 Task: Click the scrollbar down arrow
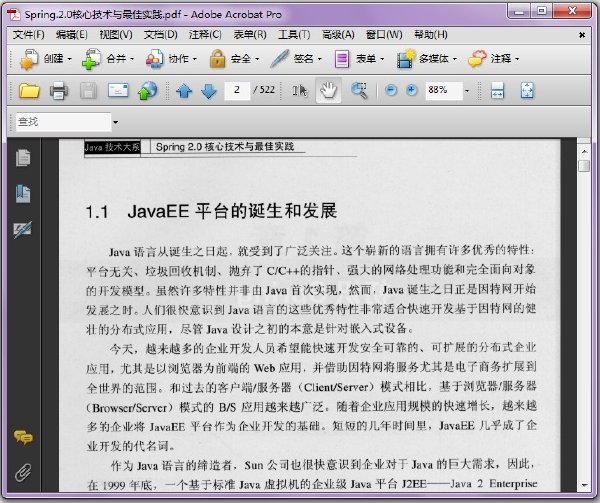(x=584, y=485)
